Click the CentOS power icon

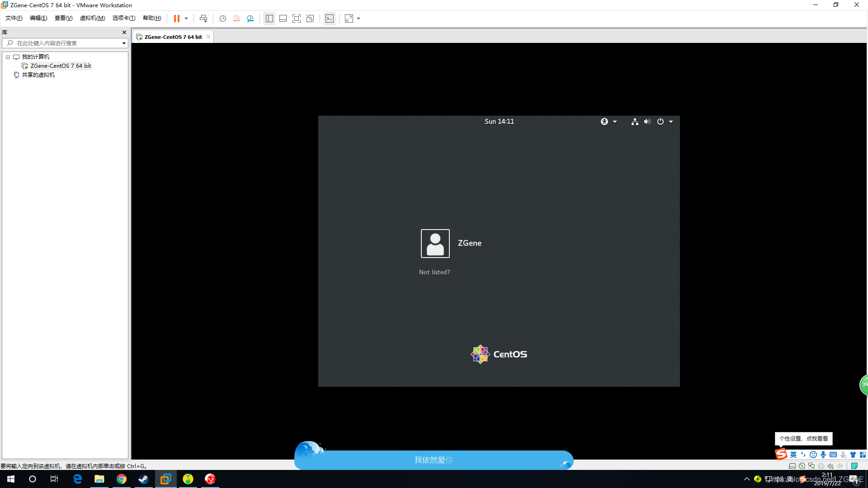coord(660,121)
